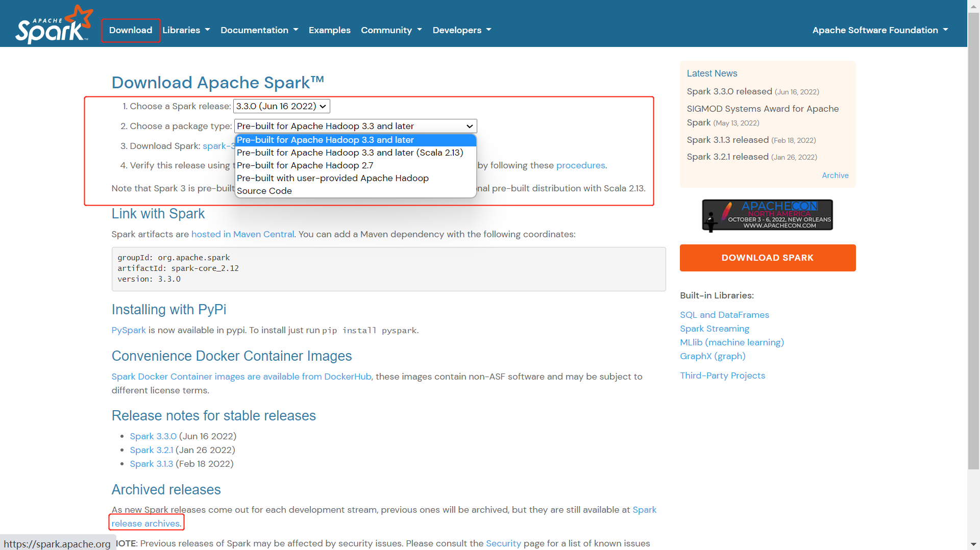Open Spark 3.2.1 release notes
Screen dimensions: 980x550
coord(152,450)
